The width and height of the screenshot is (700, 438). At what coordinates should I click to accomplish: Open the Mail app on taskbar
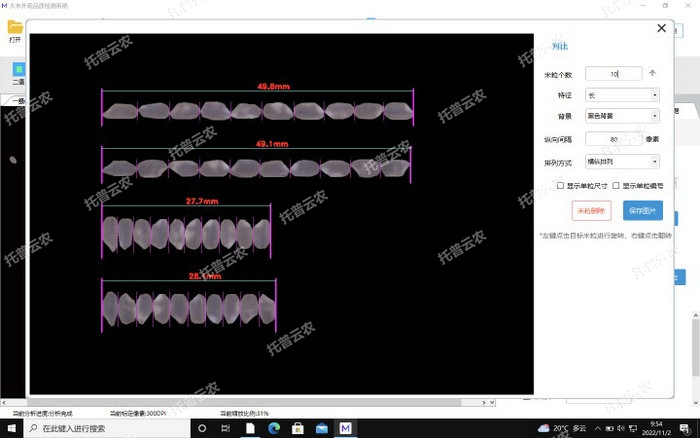tap(321, 428)
